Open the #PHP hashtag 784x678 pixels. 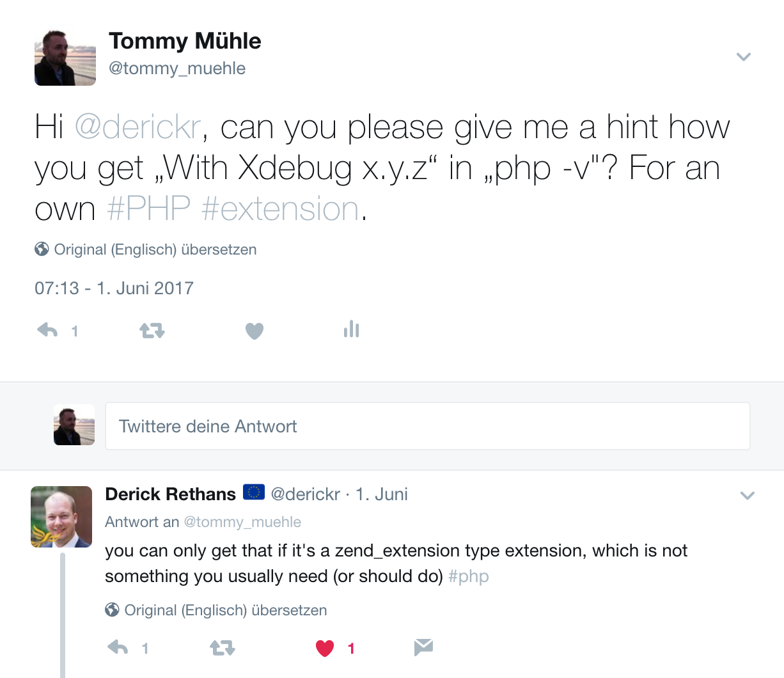pos(148,209)
